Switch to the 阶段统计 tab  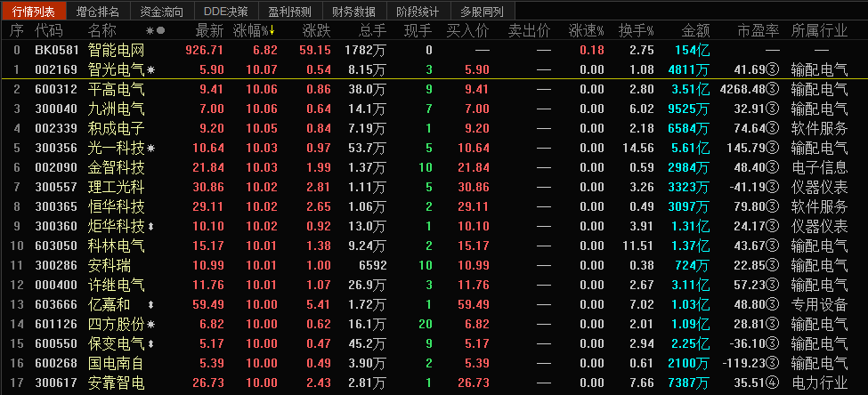418,11
